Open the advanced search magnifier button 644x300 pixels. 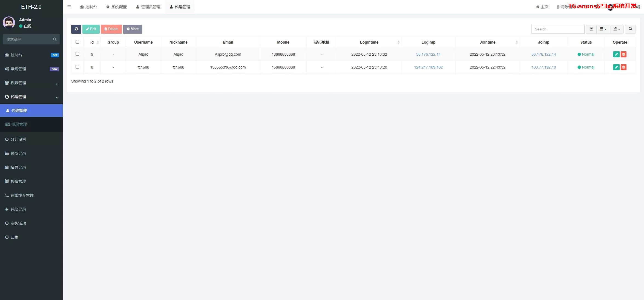pos(630,29)
